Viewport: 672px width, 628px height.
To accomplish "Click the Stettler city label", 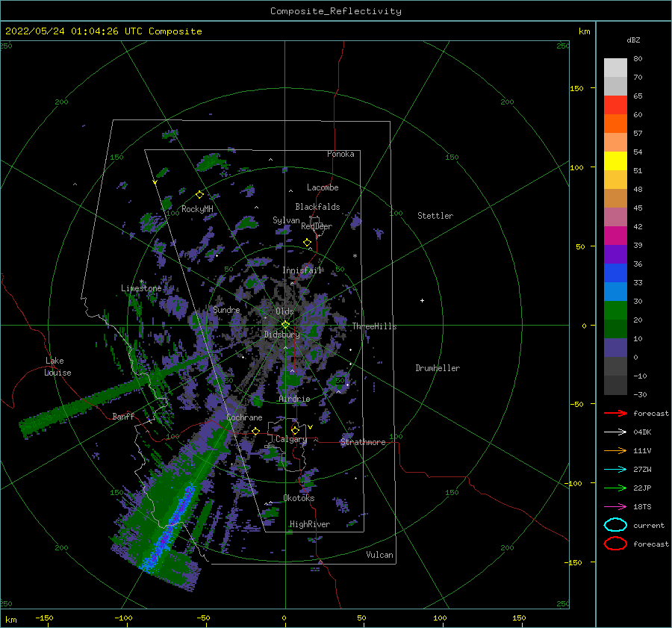I will (x=435, y=216).
